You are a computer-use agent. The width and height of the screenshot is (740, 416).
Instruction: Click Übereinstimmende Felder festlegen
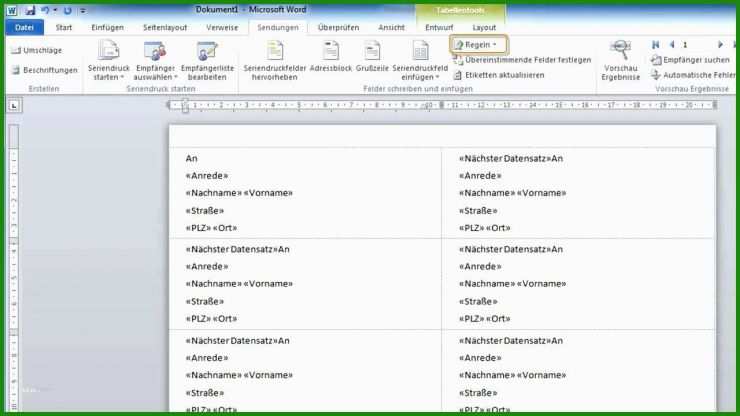(522, 60)
